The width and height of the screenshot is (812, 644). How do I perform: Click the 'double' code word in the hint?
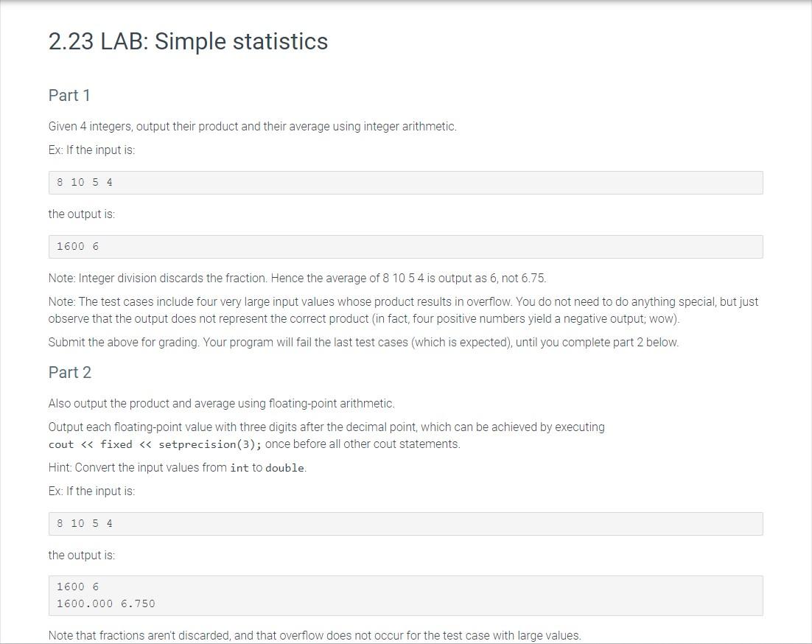pos(285,468)
